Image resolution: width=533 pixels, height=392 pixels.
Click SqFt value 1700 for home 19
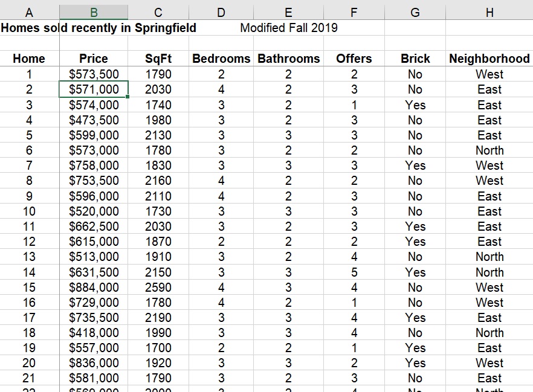[x=158, y=348]
